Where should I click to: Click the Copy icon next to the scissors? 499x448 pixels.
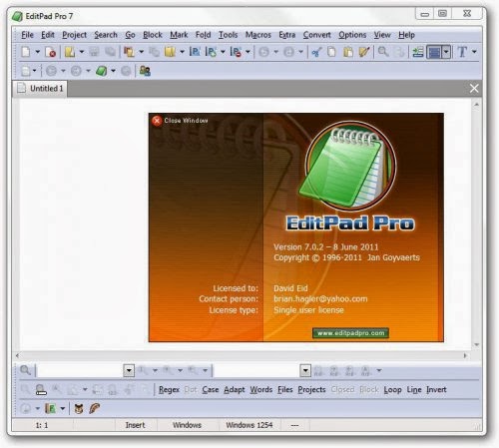(331, 52)
